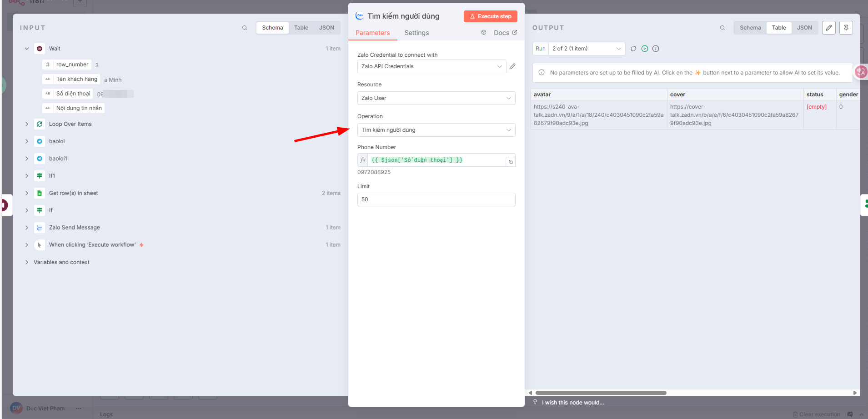Click the cover column header
Viewport: 868px width, 419px height.
coord(735,95)
